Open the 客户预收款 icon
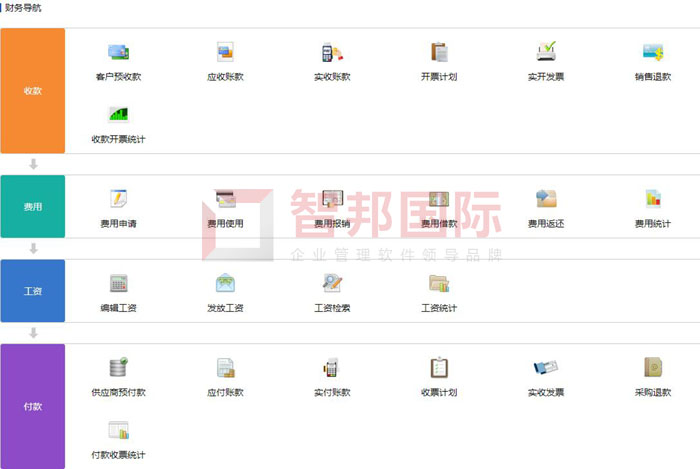Viewport: 700px width, 469px height. 118,52
